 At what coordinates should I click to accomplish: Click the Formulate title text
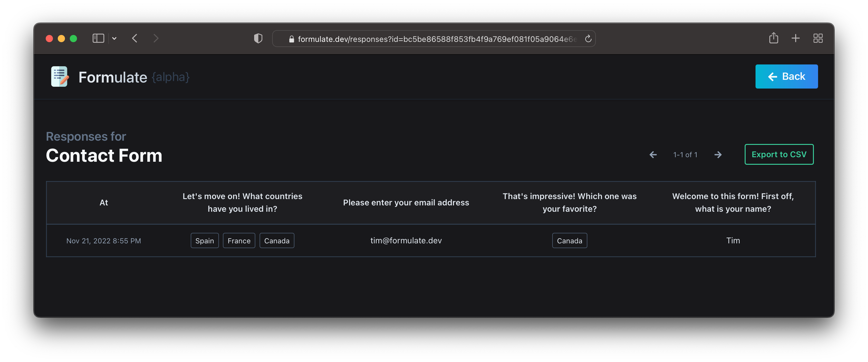click(x=112, y=77)
